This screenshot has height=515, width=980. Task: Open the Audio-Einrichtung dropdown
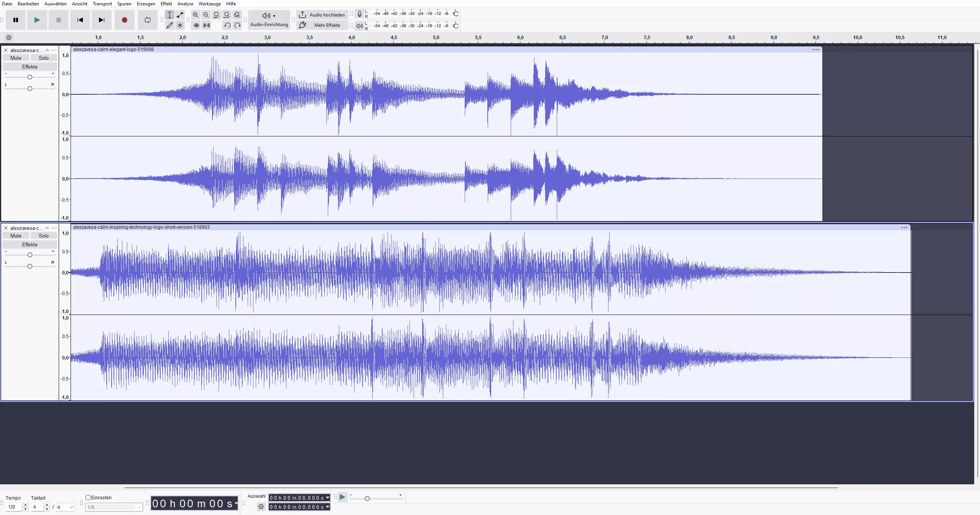(269, 20)
